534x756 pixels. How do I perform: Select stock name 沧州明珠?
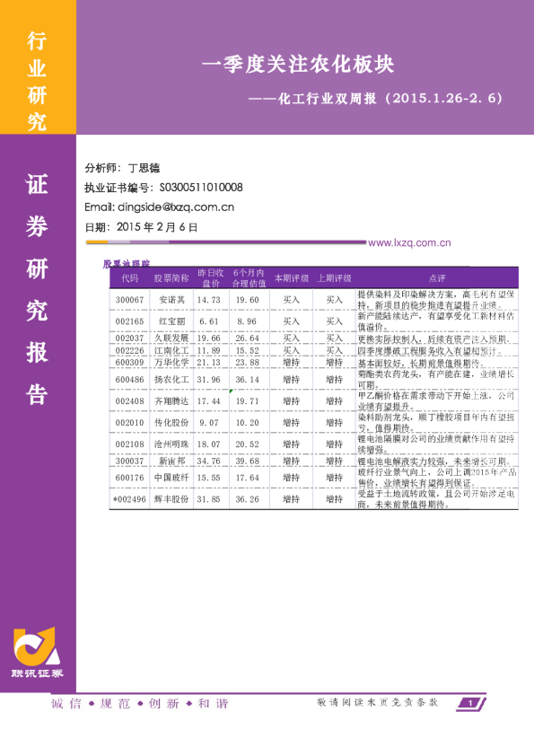point(171,444)
